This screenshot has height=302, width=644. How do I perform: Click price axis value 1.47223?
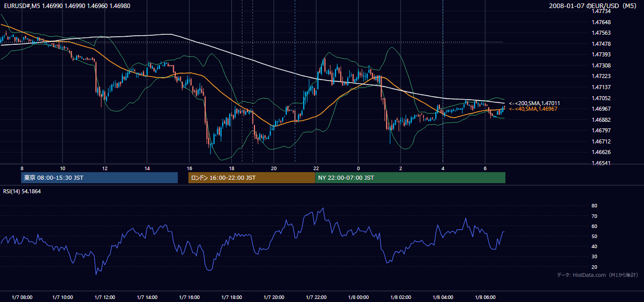click(601, 76)
